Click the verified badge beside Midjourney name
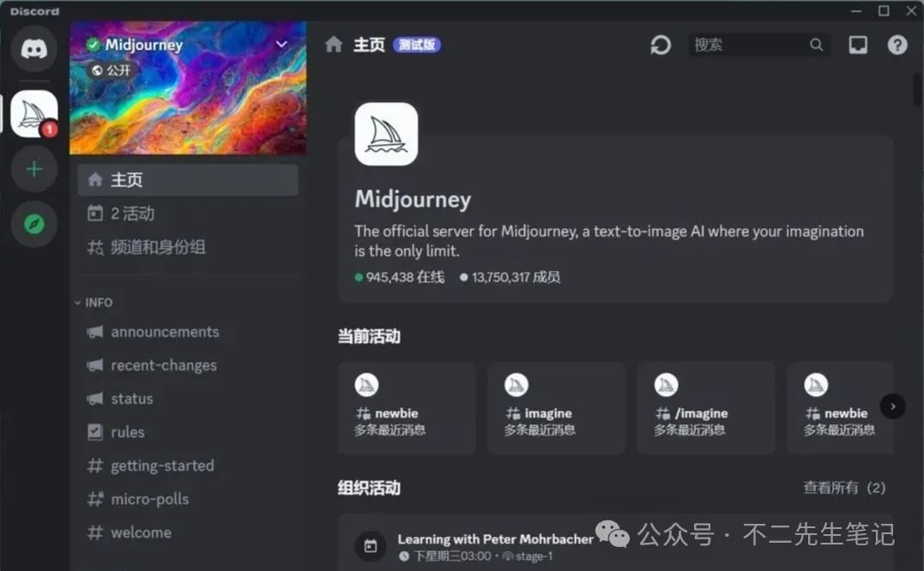The height and width of the screenshot is (571, 924). 93,45
